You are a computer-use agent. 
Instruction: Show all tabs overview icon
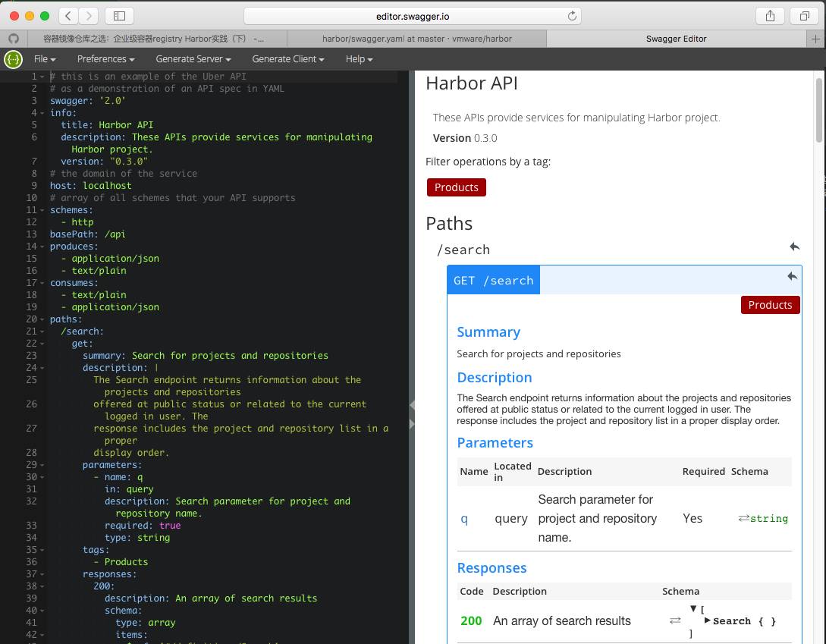[x=805, y=16]
